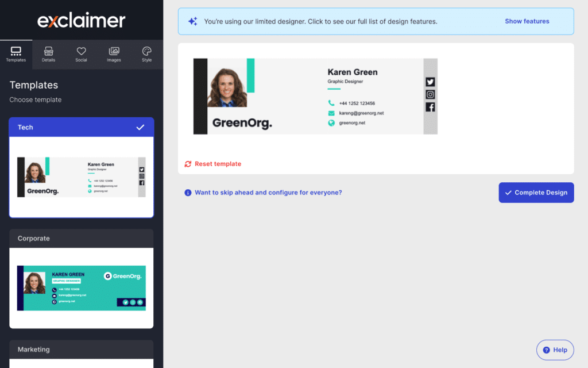Image resolution: width=588 pixels, height=368 pixels.
Task: Click the Tech template checkmark
Action: coord(140,127)
